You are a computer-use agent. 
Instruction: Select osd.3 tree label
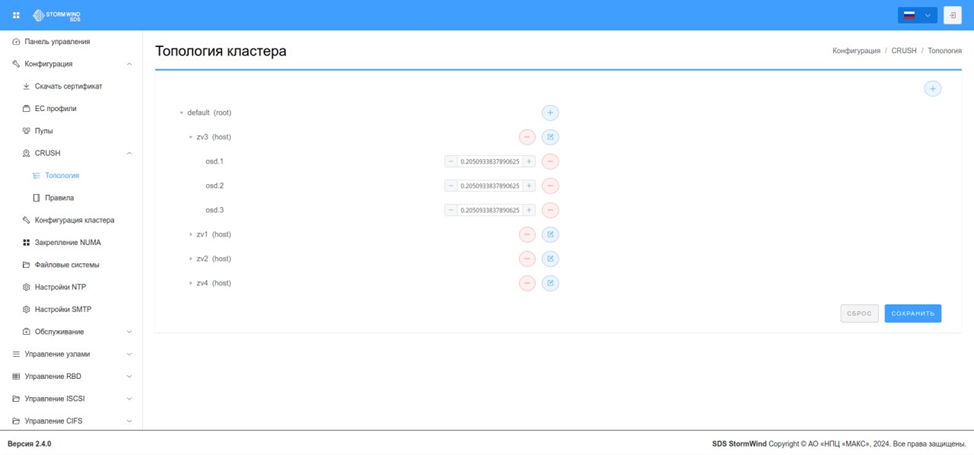[214, 210]
